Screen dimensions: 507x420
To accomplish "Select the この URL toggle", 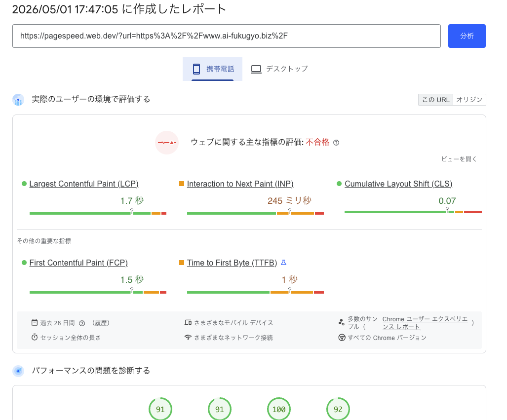I will point(435,100).
